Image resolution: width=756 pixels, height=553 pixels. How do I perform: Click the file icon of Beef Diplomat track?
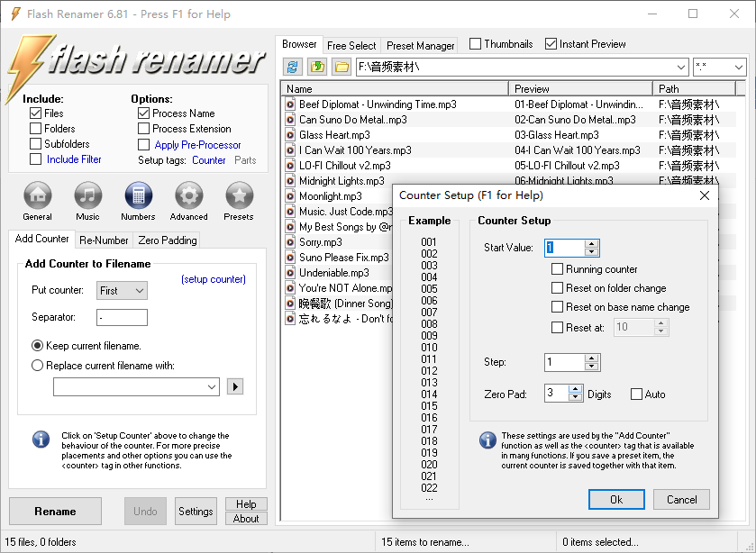[290, 104]
